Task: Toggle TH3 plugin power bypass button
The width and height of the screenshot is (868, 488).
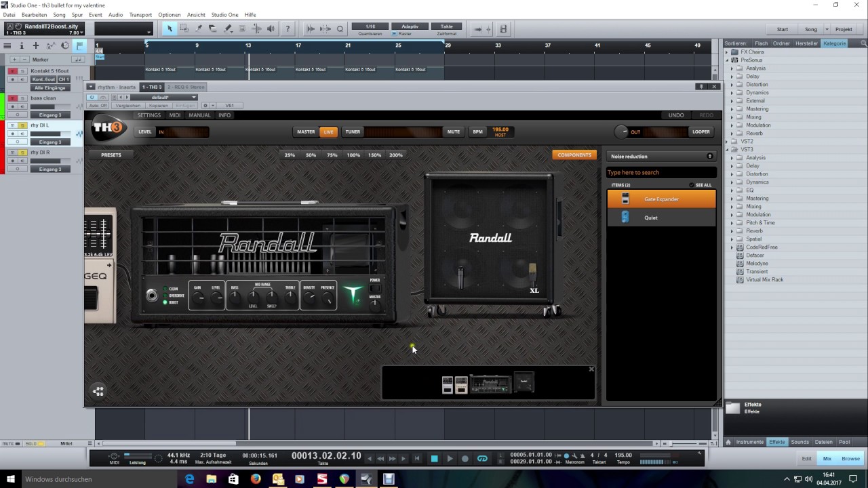Action: point(92,97)
